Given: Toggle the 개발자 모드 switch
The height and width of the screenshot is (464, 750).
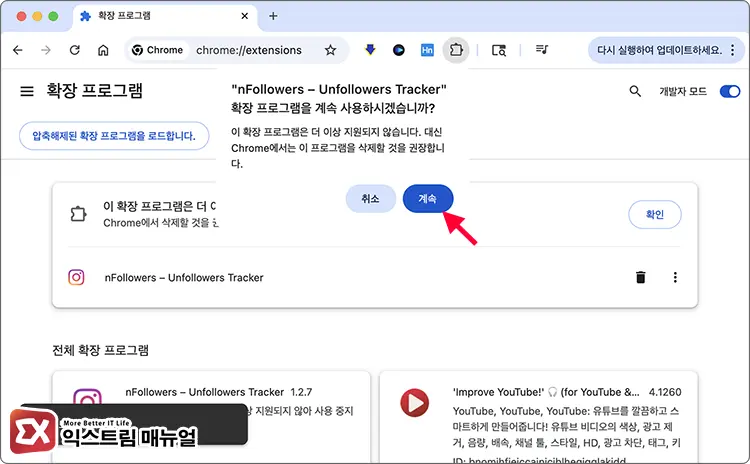Looking at the screenshot, I should (x=730, y=91).
